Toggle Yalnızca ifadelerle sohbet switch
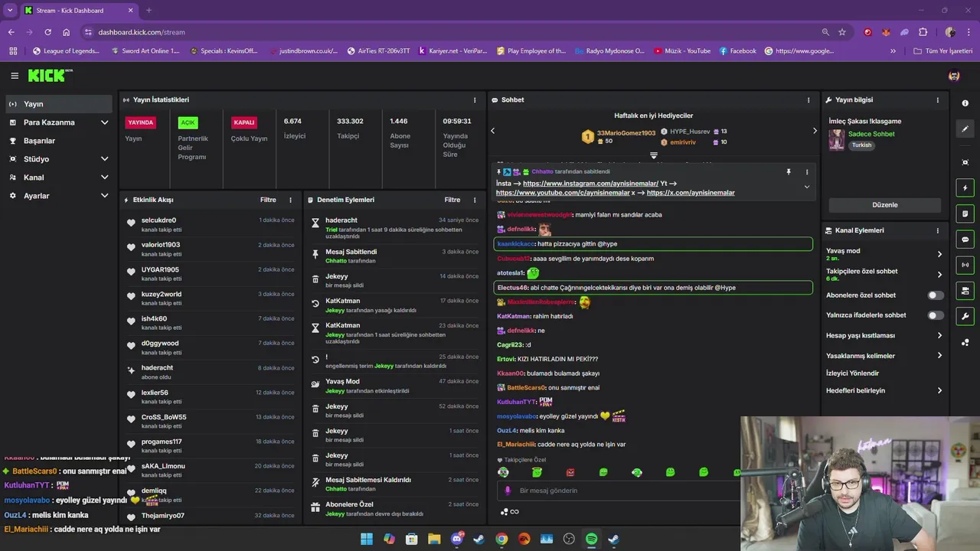 click(x=936, y=315)
